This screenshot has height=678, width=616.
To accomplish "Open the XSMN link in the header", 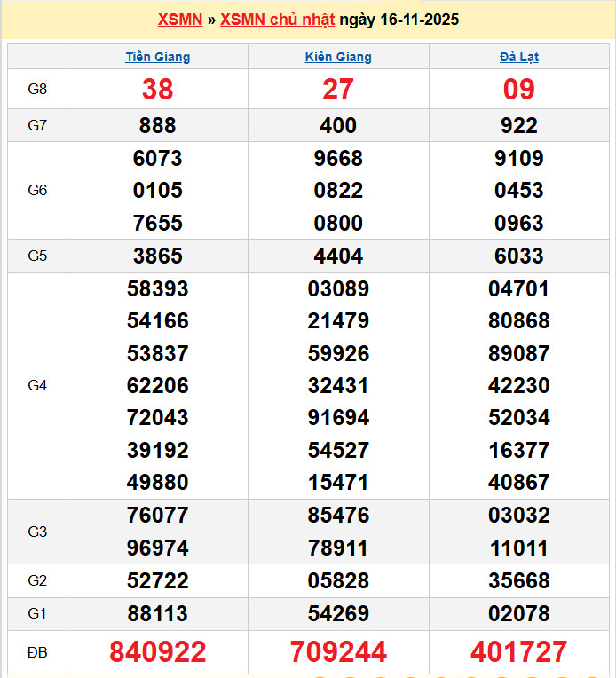I will (180, 20).
